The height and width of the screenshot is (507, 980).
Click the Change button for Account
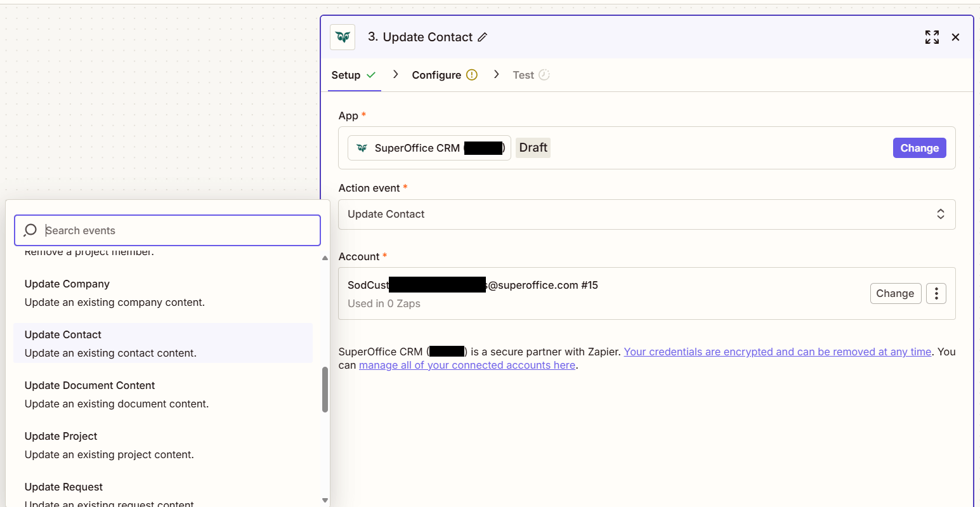click(896, 293)
